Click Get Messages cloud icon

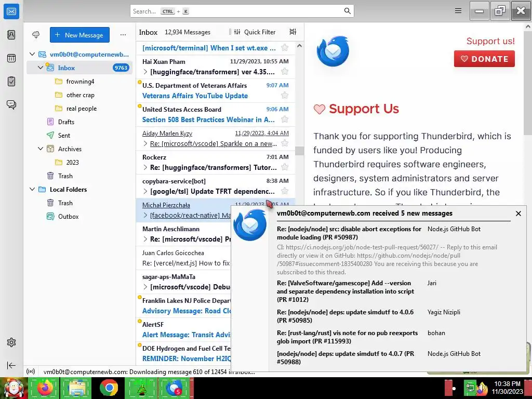[x=36, y=35]
